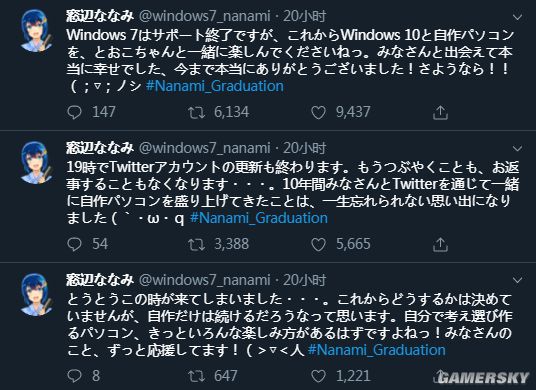
Task: Open the first tweet's more-options chevron
Action: click(518, 17)
